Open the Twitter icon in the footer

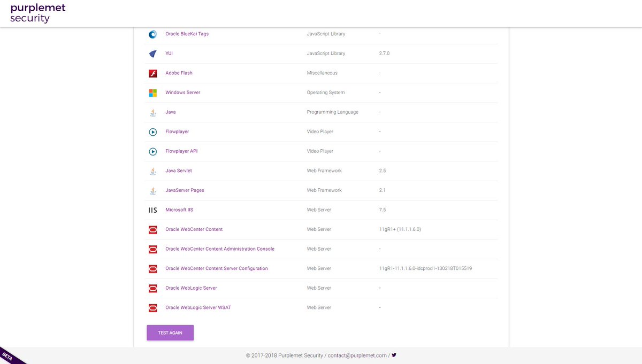[x=394, y=355]
